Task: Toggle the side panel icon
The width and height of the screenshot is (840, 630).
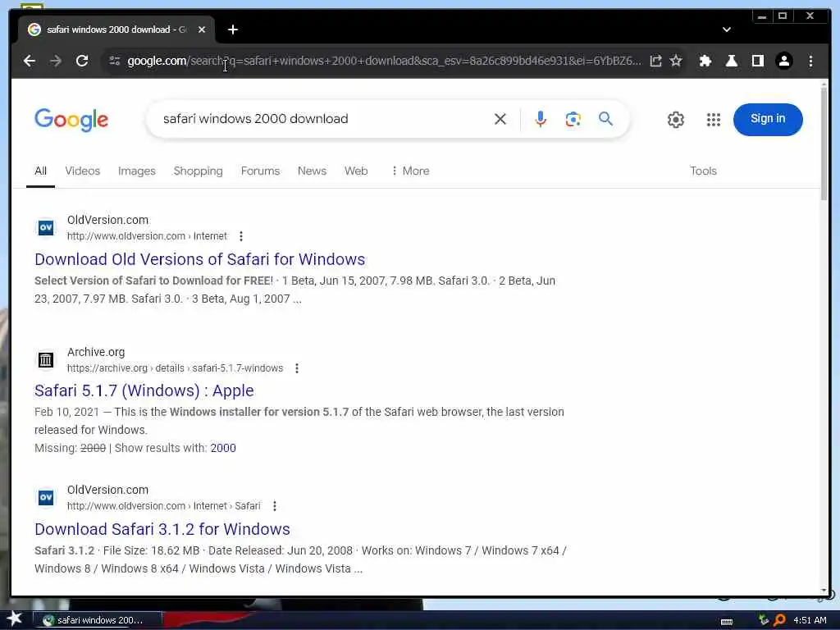Action: pyautogui.click(x=757, y=61)
